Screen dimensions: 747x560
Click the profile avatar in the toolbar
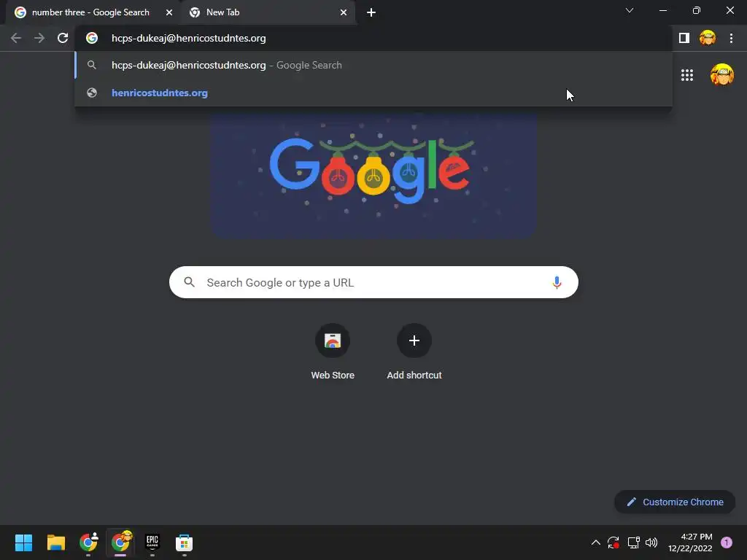(x=708, y=38)
